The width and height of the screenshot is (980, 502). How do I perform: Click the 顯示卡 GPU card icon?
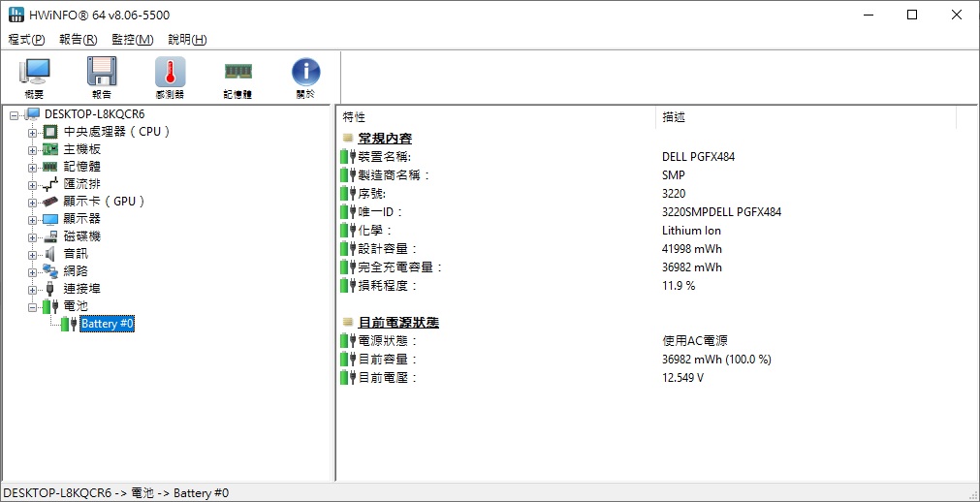(x=50, y=202)
